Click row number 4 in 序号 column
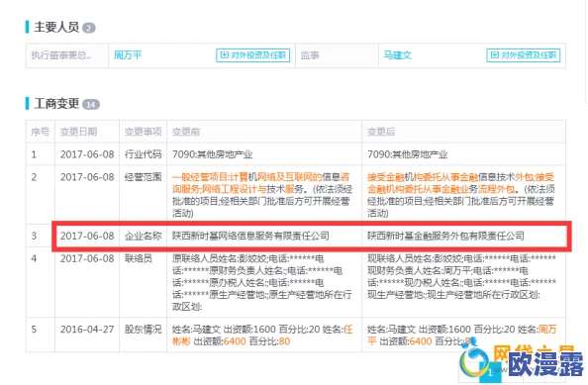 (34, 258)
